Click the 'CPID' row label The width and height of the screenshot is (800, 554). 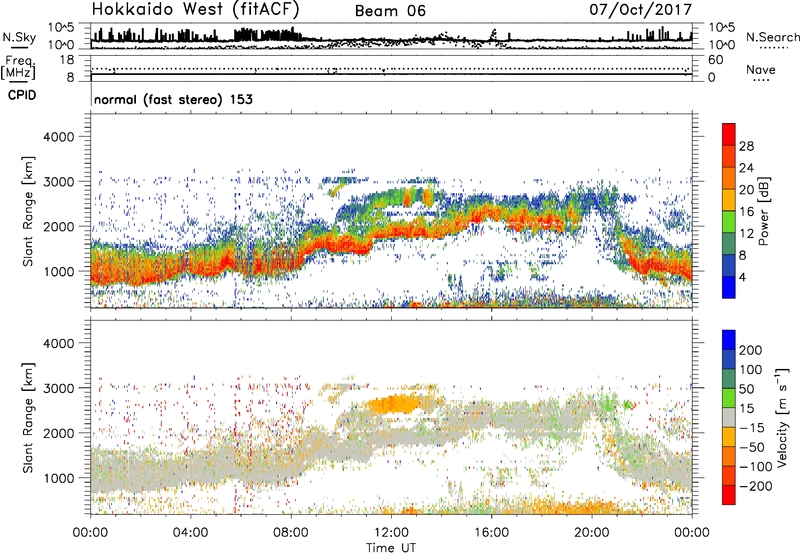pyautogui.click(x=22, y=95)
